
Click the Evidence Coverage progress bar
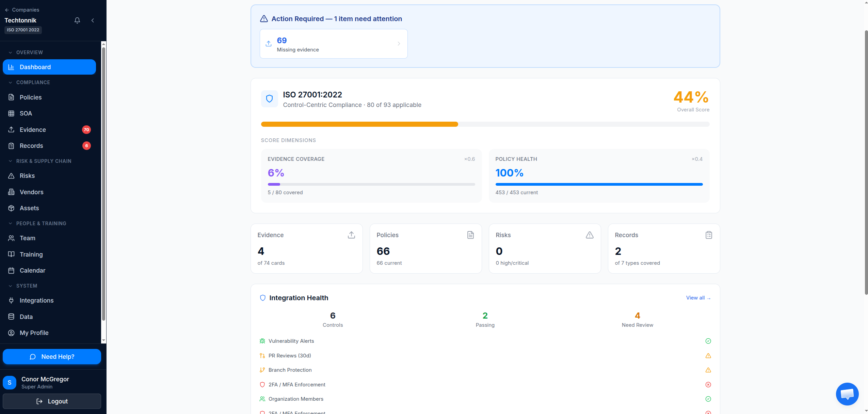point(371,184)
